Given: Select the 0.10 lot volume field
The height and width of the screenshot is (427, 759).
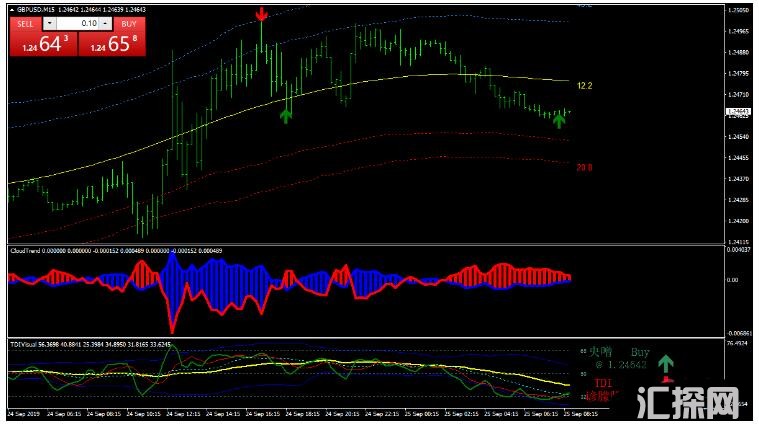Looking at the screenshot, I should click(77, 23).
